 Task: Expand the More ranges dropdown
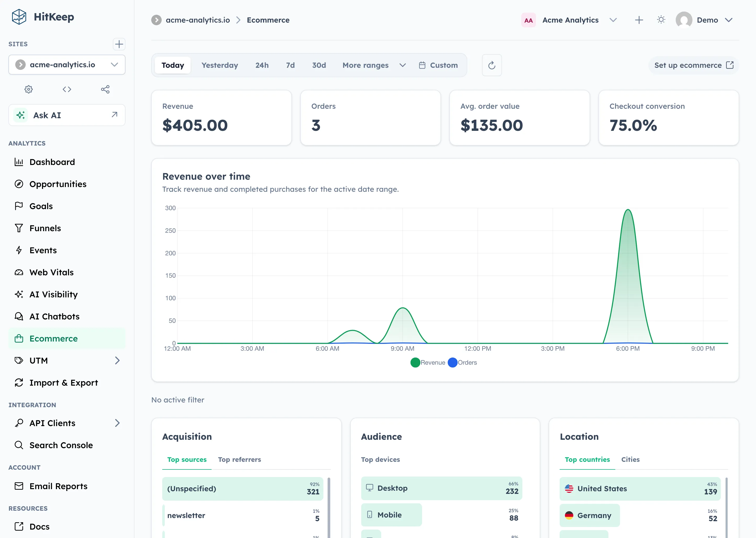click(374, 65)
